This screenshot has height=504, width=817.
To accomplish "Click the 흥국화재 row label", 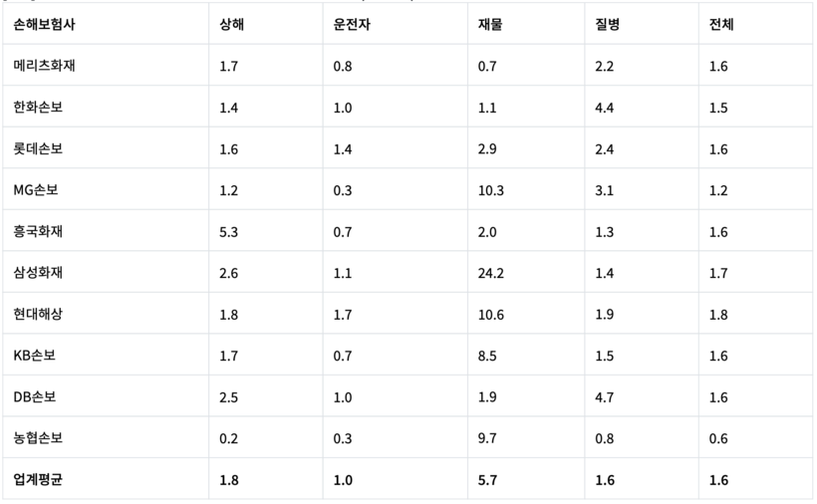I will 38,232.
